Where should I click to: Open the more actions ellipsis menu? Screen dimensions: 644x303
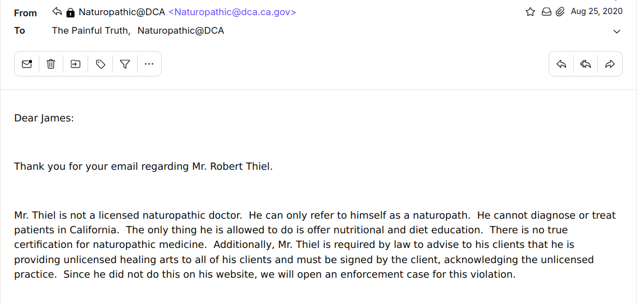tap(149, 64)
